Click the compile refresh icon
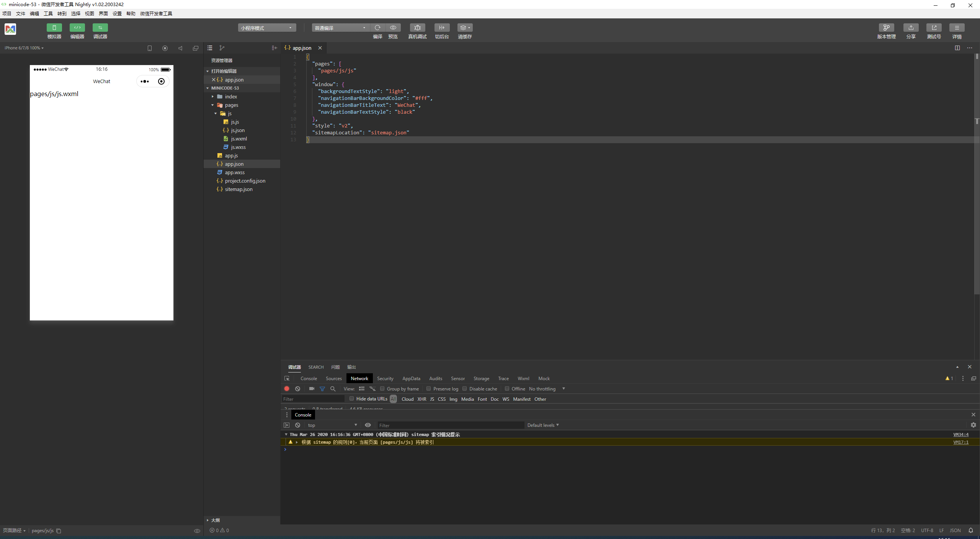 tap(377, 28)
